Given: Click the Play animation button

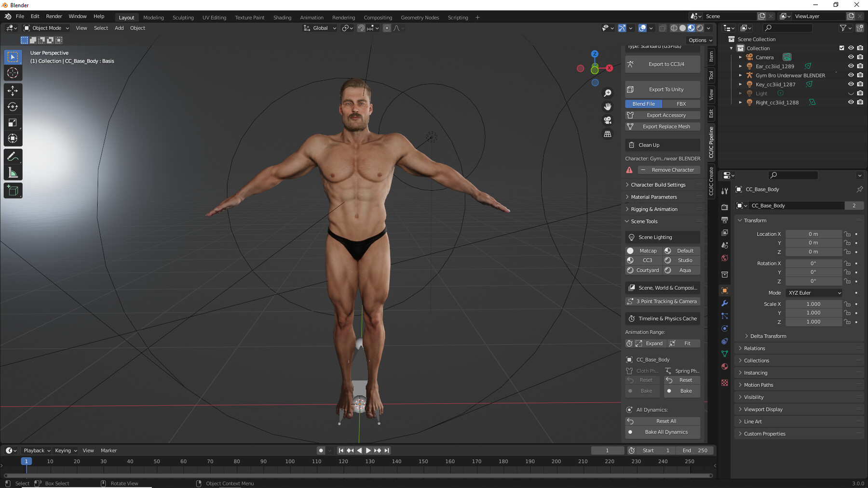Looking at the screenshot, I should pyautogui.click(x=368, y=450).
